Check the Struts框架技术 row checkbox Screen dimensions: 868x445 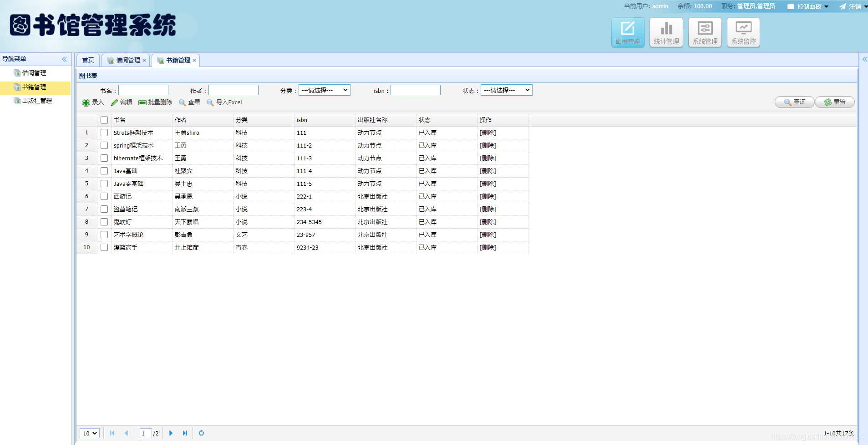tap(104, 133)
